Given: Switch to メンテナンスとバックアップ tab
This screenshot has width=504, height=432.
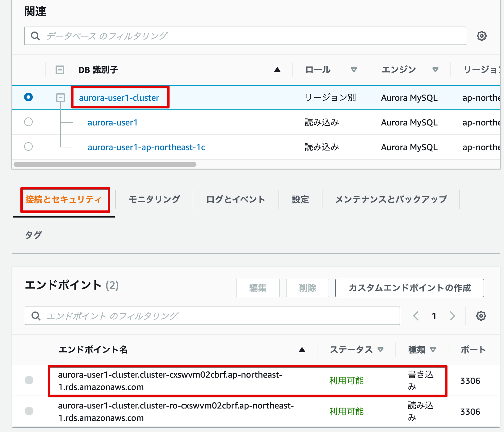Looking at the screenshot, I should pos(391,200).
